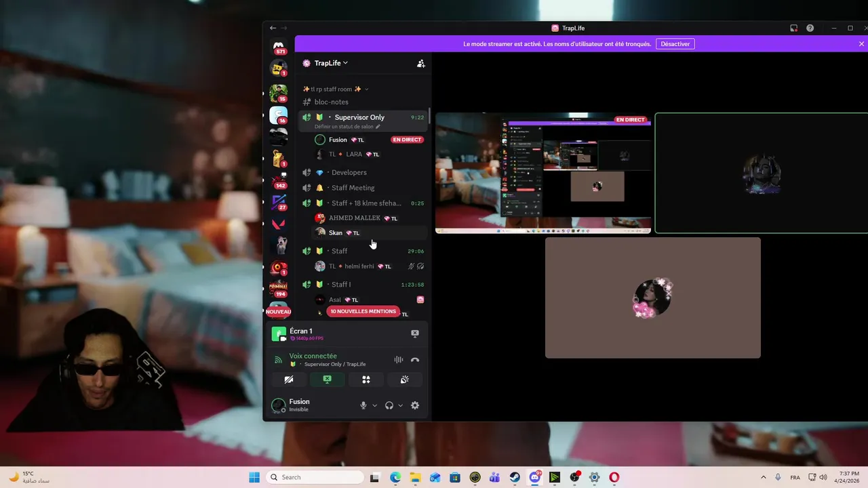Open the weather widget showing 15°C
Viewport: 868px width, 488px height.
click(x=28, y=477)
